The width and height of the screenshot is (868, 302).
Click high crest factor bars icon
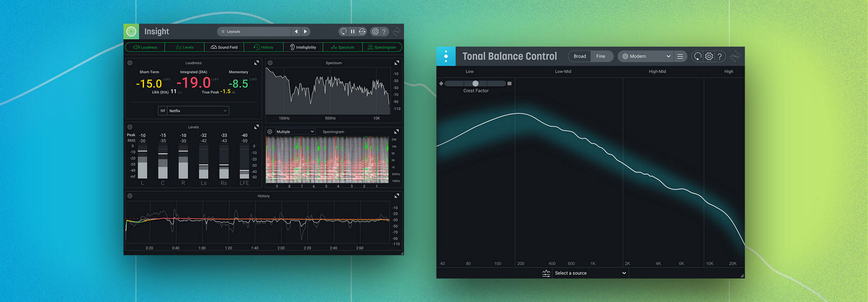click(x=510, y=83)
